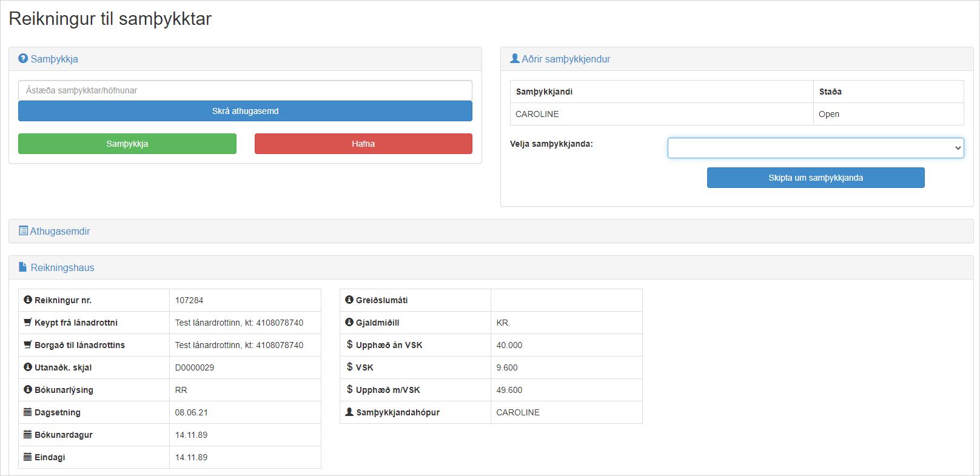Click the cart icon next to Keypt frá lánadrottni

tap(28, 323)
